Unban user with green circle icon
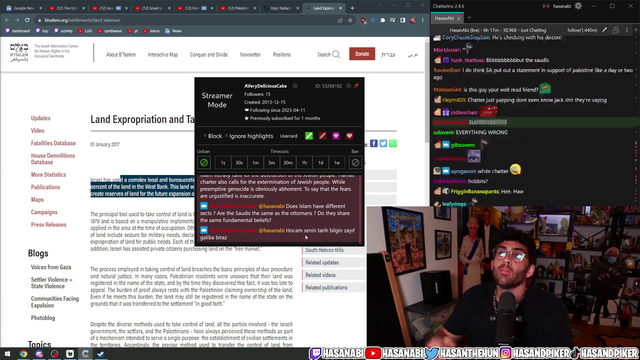This screenshot has width=640, height=360. [204, 162]
